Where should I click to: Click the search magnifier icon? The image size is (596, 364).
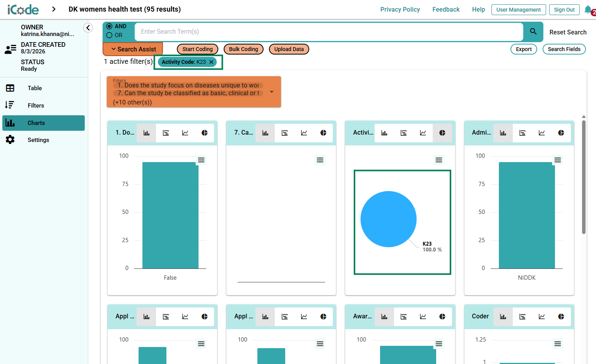(533, 32)
